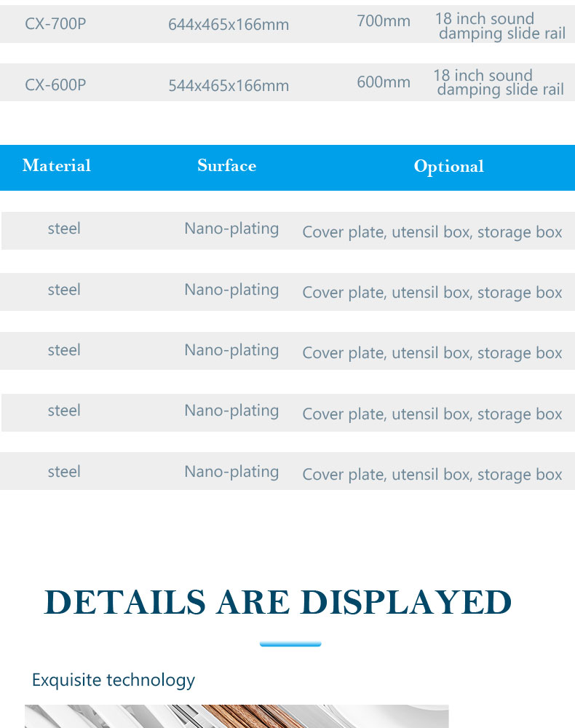Click the Material column header
The height and width of the screenshot is (728, 575).
point(57,166)
